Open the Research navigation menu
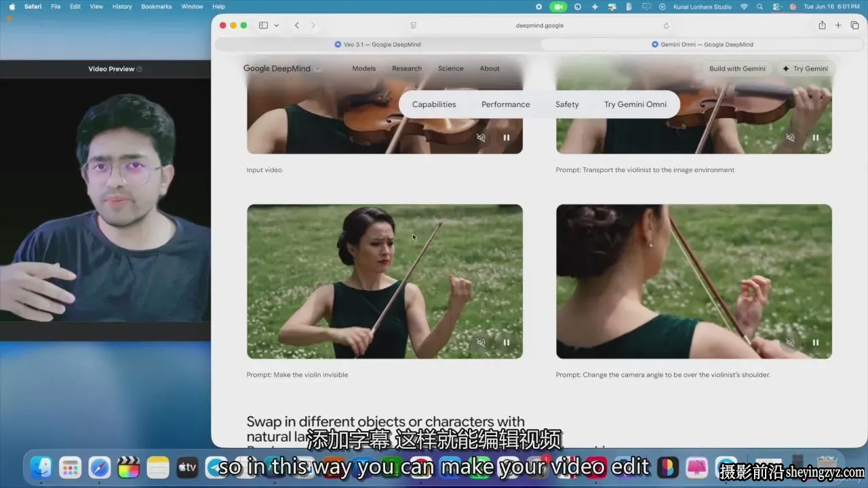Screen dimensions: 868x488 (x=407, y=68)
